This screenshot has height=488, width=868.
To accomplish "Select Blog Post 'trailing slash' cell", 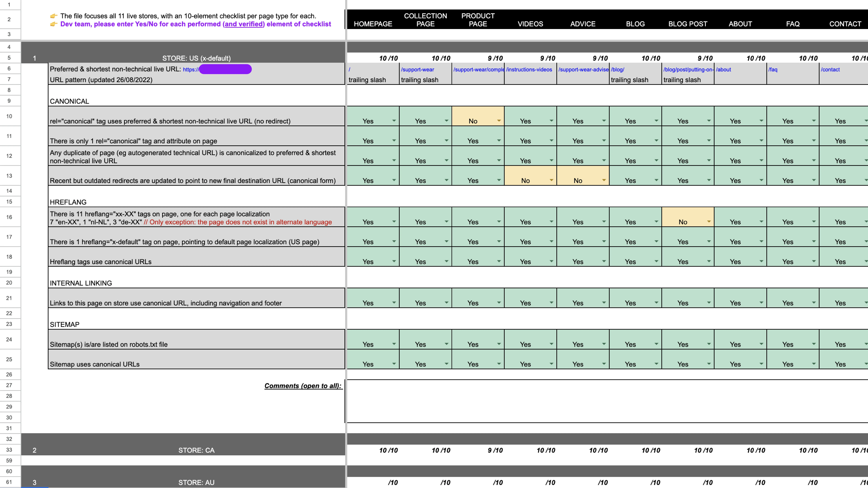I will point(688,80).
